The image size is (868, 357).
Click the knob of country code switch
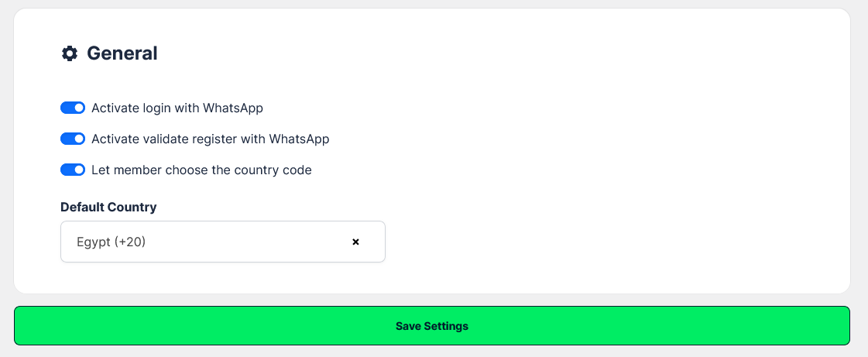[79, 170]
